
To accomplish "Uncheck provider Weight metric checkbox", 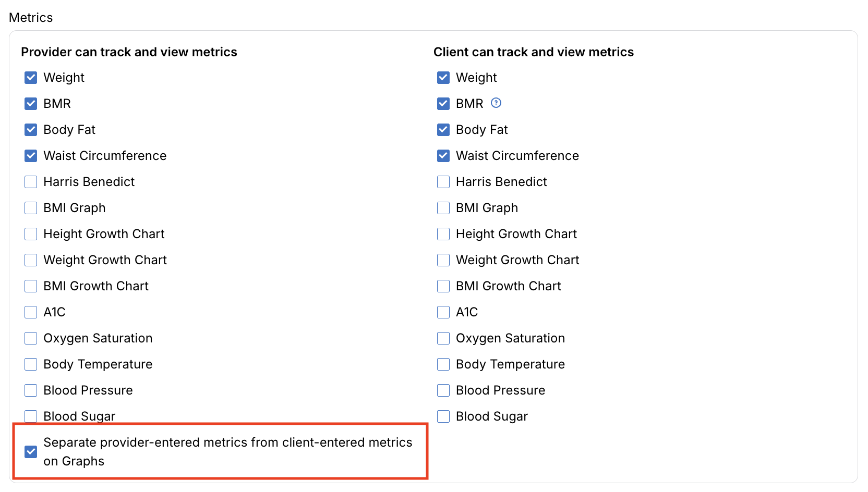I will tap(31, 78).
